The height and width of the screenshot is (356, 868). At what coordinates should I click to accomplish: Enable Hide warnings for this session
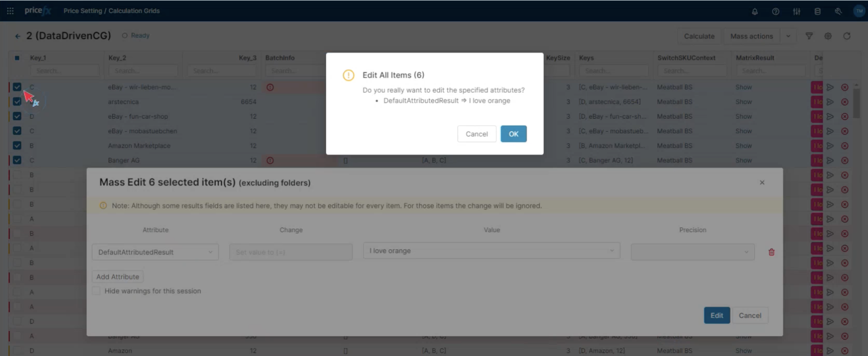pyautogui.click(x=96, y=291)
